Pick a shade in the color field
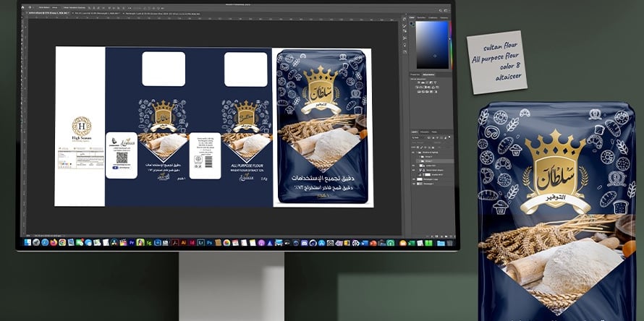The height and width of the screenshot is (321, 644). coord(432,44)
